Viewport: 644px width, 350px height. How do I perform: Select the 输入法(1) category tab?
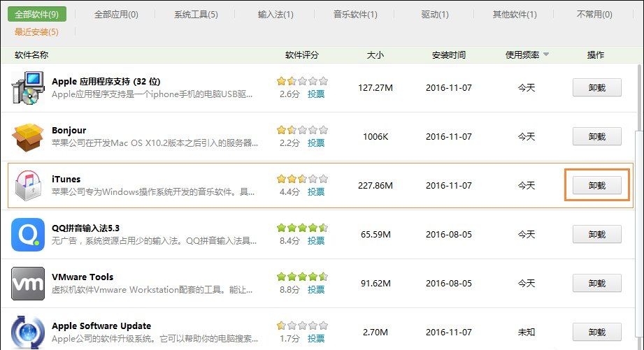[276, 14]
